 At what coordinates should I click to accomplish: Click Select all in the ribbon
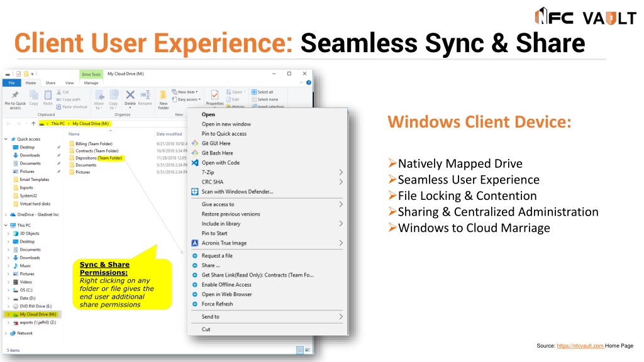262,92
